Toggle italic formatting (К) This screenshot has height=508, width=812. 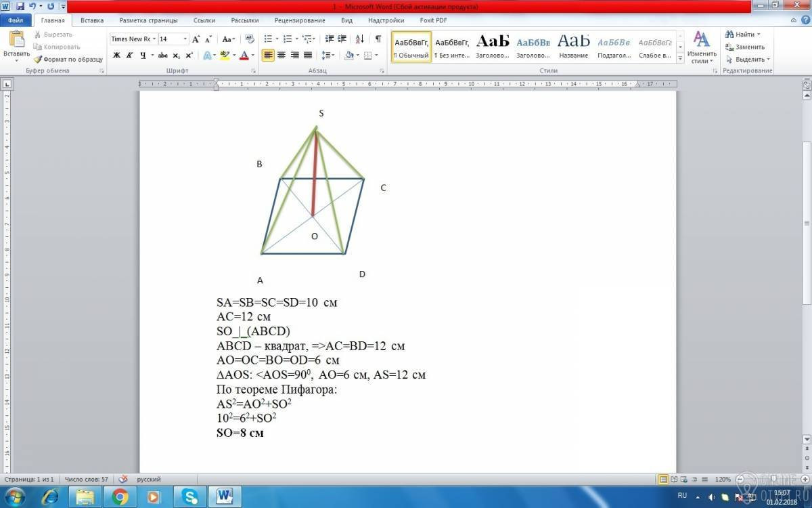[129, 56]
